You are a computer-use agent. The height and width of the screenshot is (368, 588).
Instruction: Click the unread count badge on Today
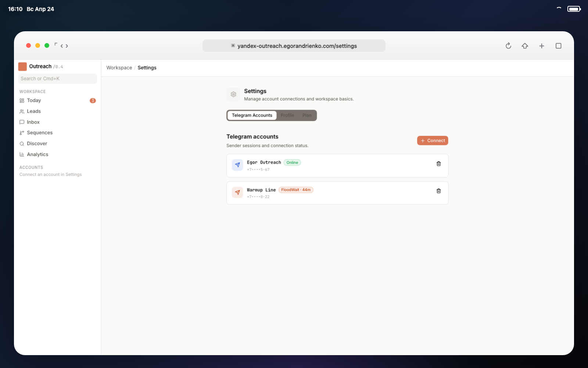click(x=93, y=100)
